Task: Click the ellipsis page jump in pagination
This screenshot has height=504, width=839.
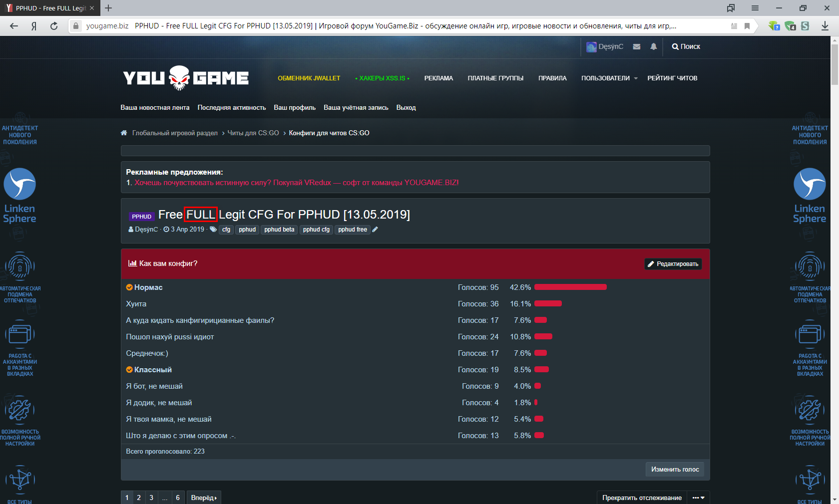Action: 165,498
